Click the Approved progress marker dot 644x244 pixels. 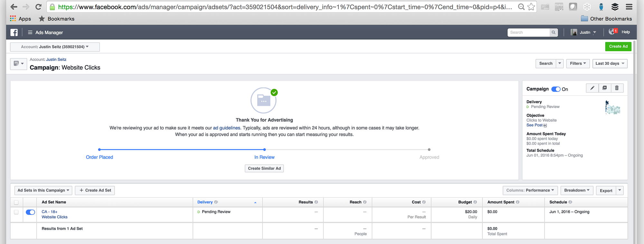[x=429, y=149]
